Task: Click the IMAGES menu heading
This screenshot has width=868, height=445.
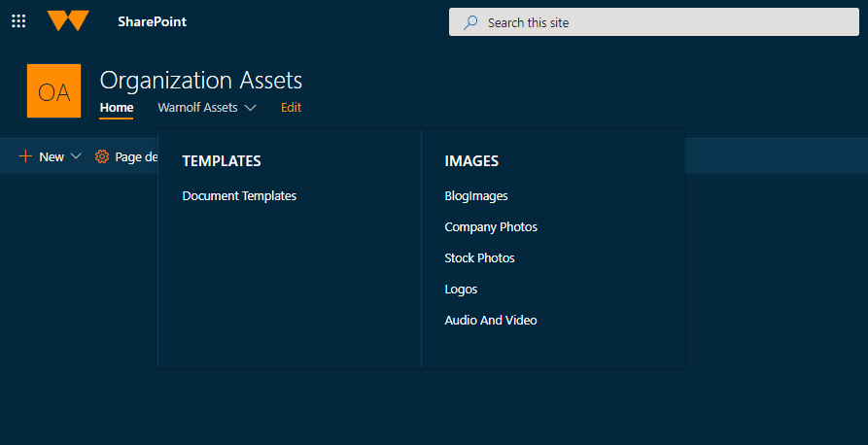Action: pos(471,161)
